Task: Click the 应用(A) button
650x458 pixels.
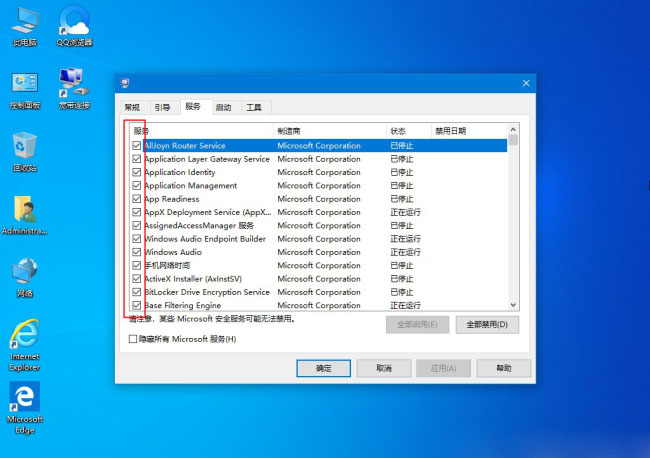Action: click(x=444, y=368)
